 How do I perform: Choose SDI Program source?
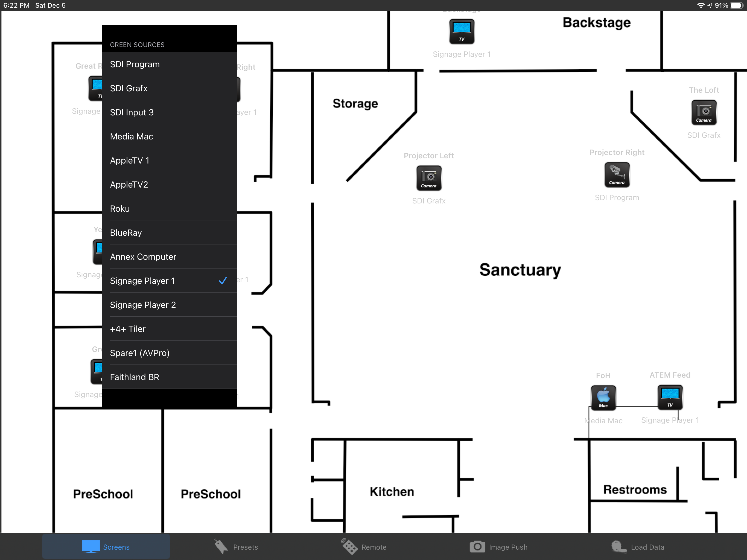coord(170,64)
